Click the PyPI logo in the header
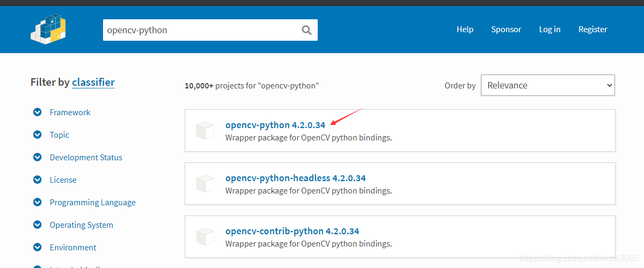Screen dimensions: 644x268 (48, 28)
